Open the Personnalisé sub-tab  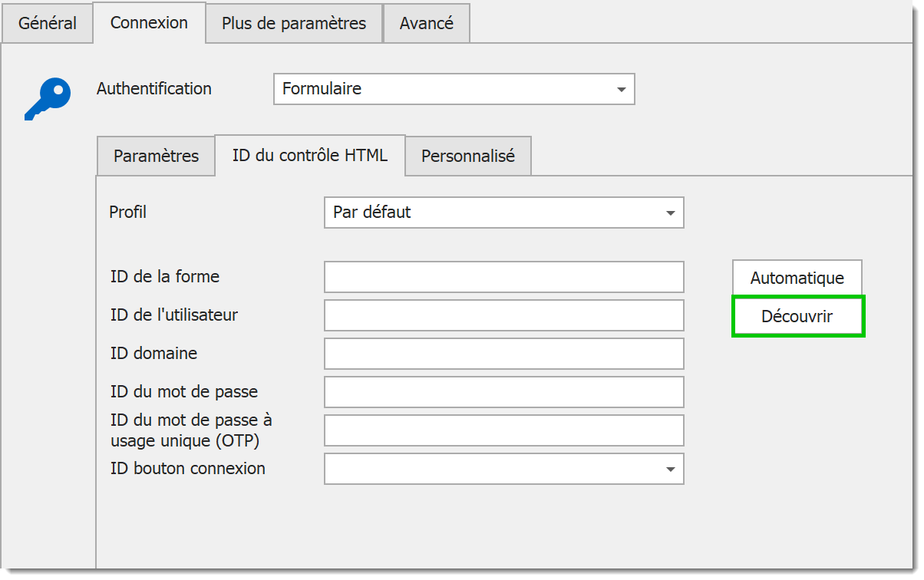point(467,156)
